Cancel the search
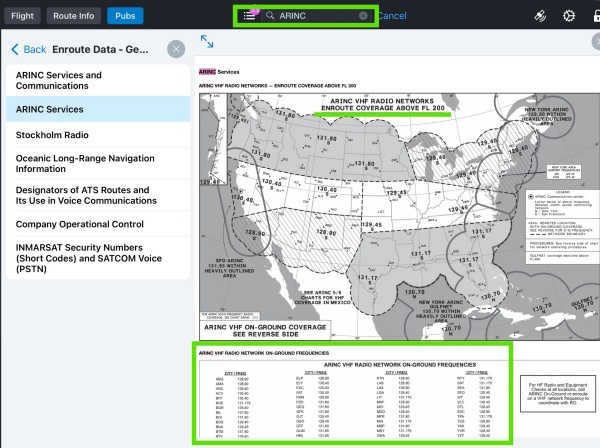Viewport: 600px width, 448px height. (392, 16)
